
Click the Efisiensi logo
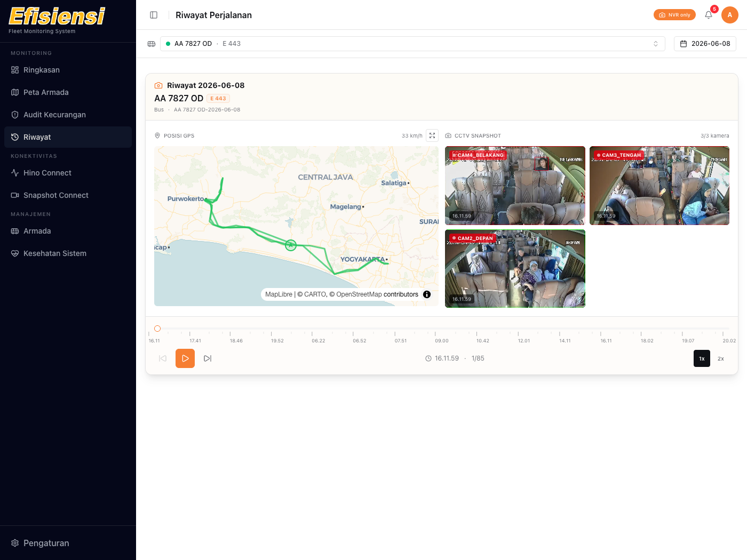point(57,16)
